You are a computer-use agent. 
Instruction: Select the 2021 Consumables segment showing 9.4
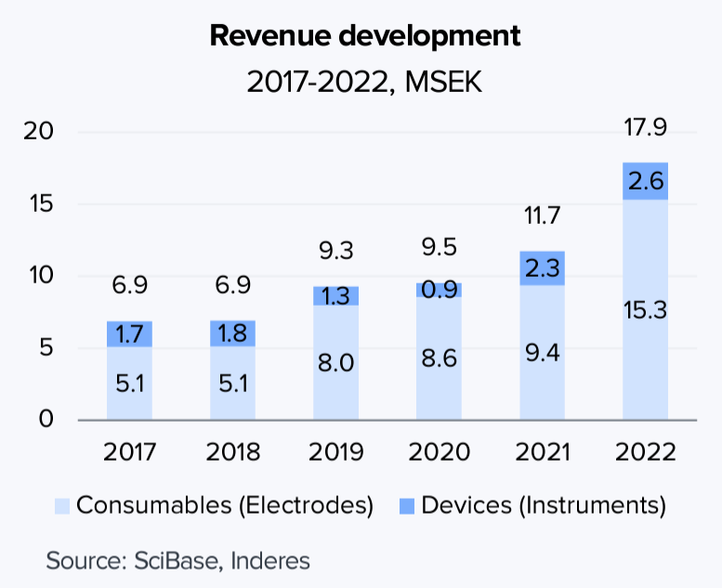(x=542, y=353)
